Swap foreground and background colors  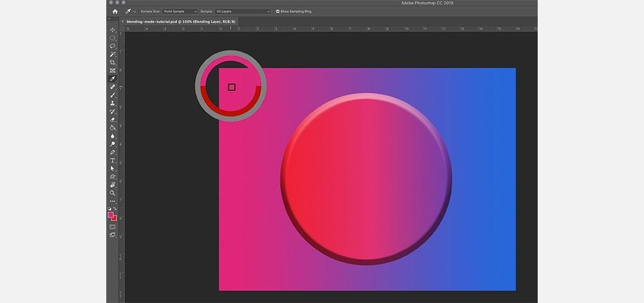[116, 209]
